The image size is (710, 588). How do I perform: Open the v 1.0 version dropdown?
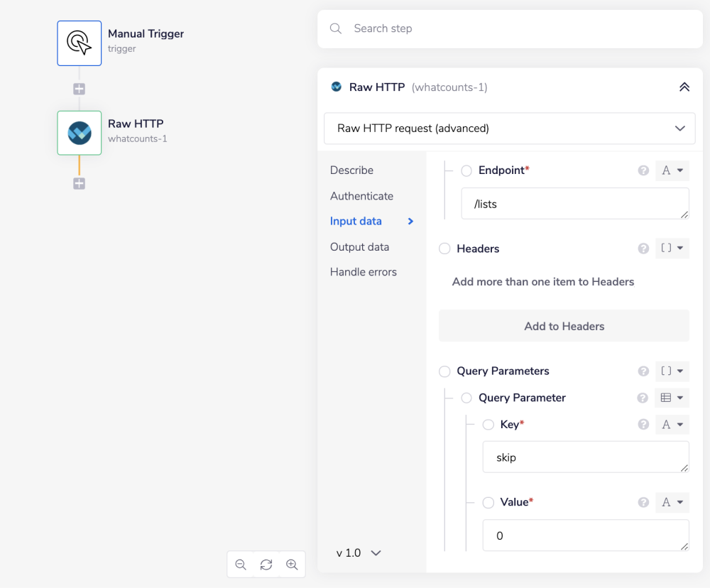359,552
